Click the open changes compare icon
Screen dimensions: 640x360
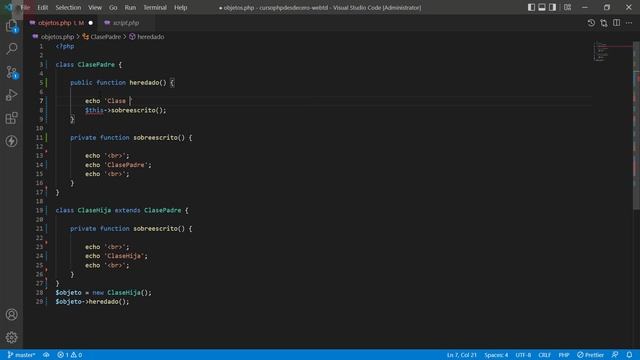coord(604,23)
